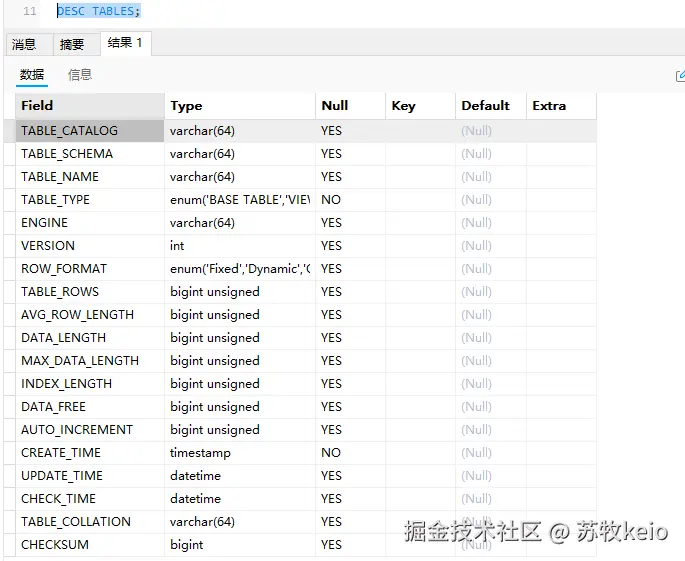Select the TABLE_TYPE field cell

coord(90,200)
